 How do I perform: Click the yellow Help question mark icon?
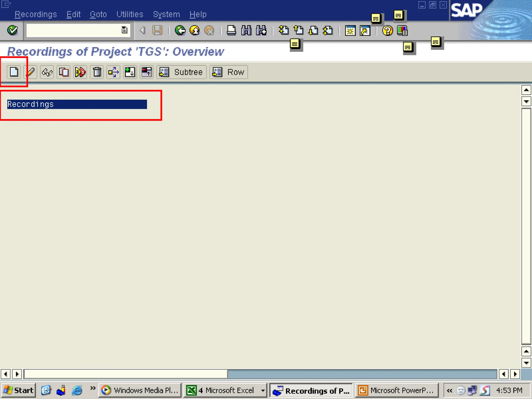point(387,31)
